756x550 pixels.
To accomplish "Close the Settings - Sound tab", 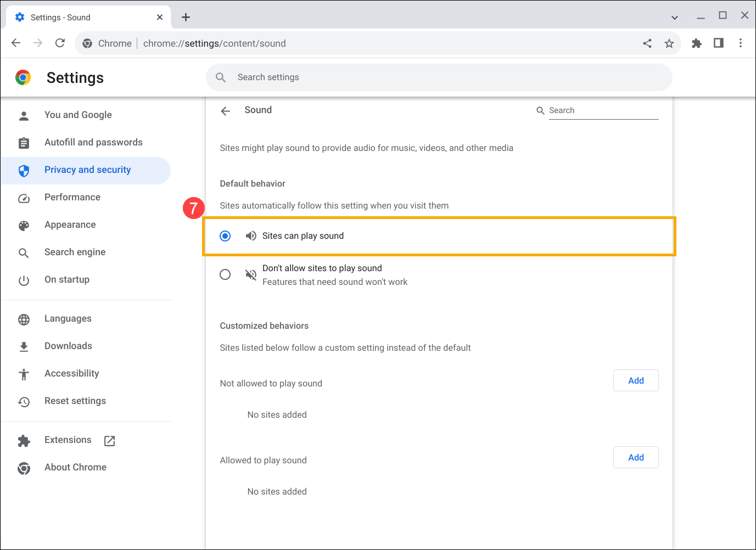I will [160, 17].
